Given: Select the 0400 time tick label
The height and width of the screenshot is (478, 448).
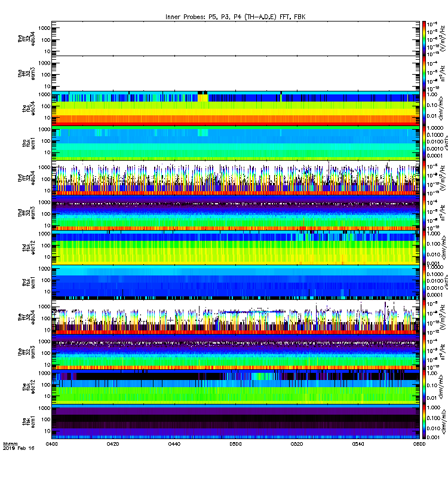Looking at the screenshot, I should click(x=52, y=444).
